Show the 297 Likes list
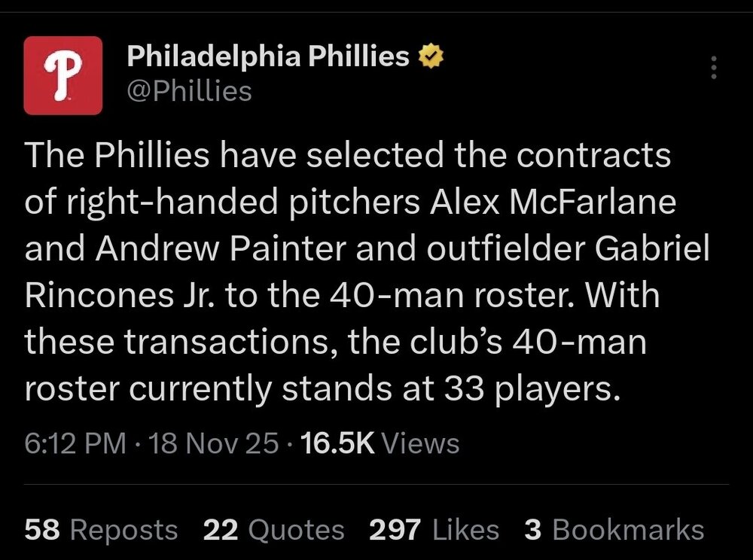Image resolution: width=753 pixels, height=560 pixels. click(x=434, y=529)
